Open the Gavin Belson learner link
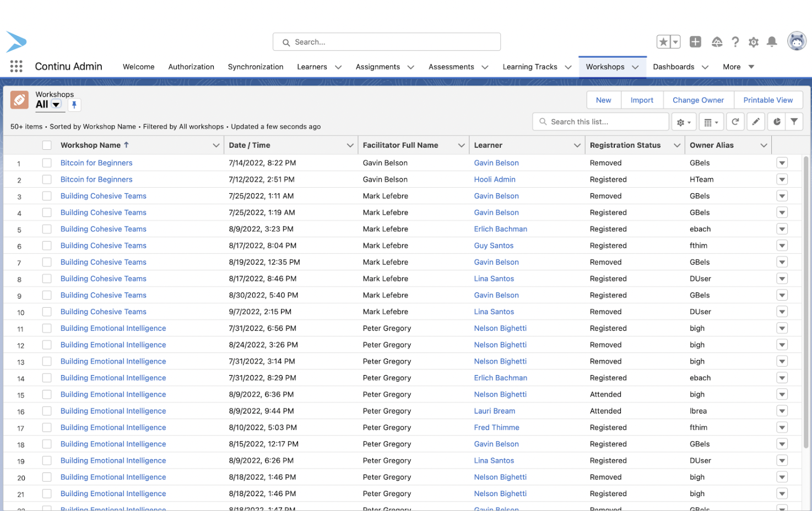Image resolution: width=812 pixels, height=511 pixels. click(x=496, y=162)
